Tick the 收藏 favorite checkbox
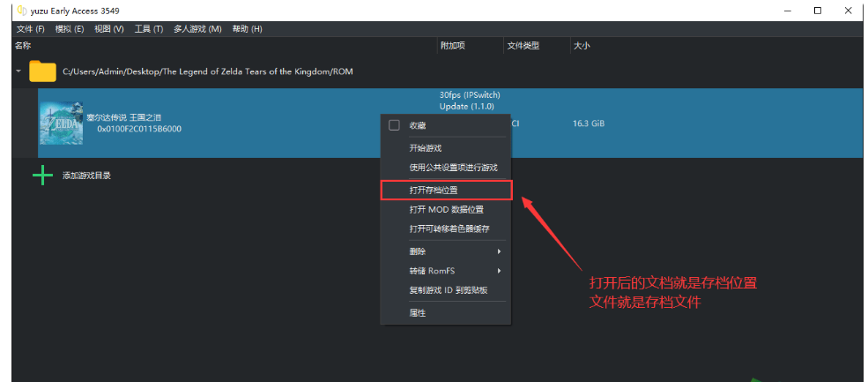 pos(394,125)
